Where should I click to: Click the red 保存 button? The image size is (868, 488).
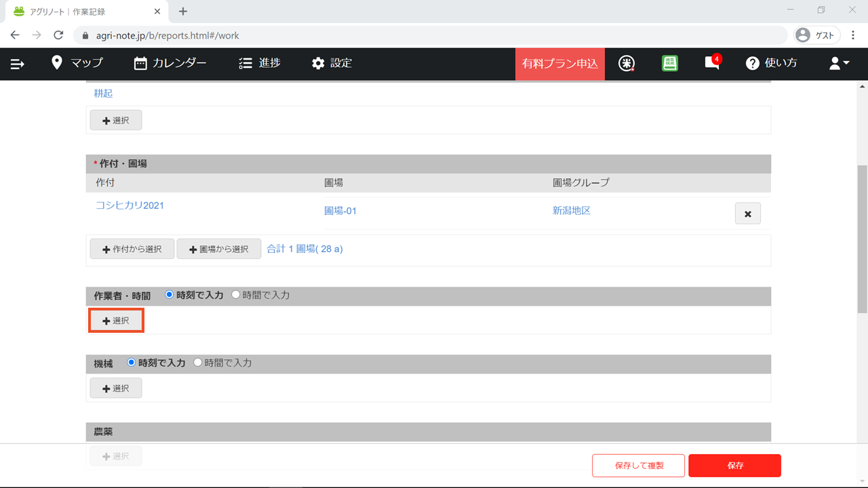click(x=734, y=466)
